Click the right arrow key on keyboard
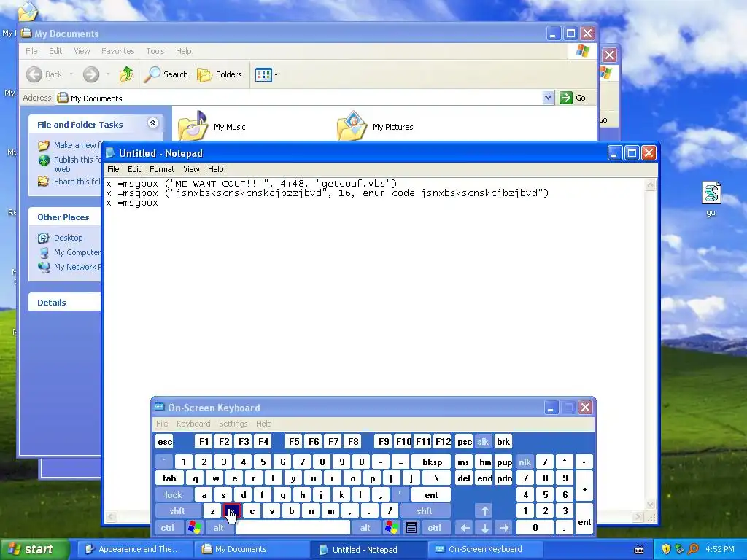Viewport: 747px width, 560px height. point(504,528)
